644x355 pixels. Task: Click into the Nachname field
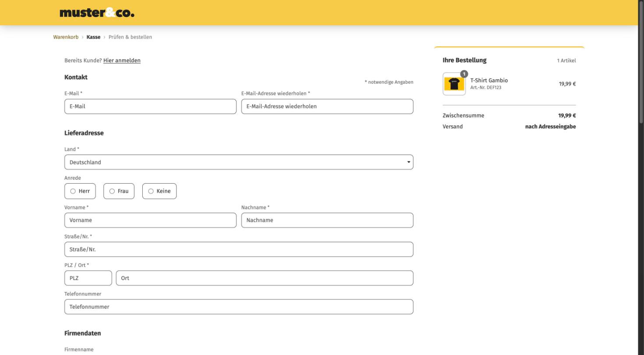(327, 220)
